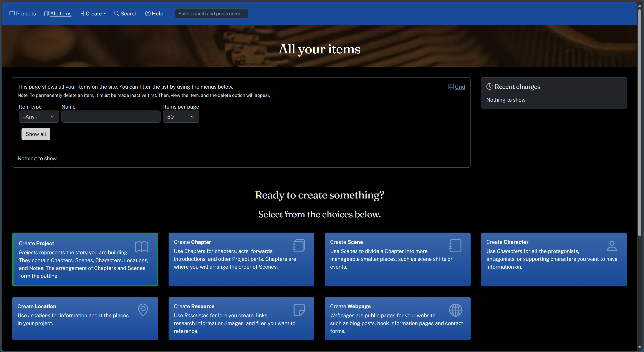Click the open book icon on Create Project card
The height and width of the screenshot is (352, 644).
(142, 247)
